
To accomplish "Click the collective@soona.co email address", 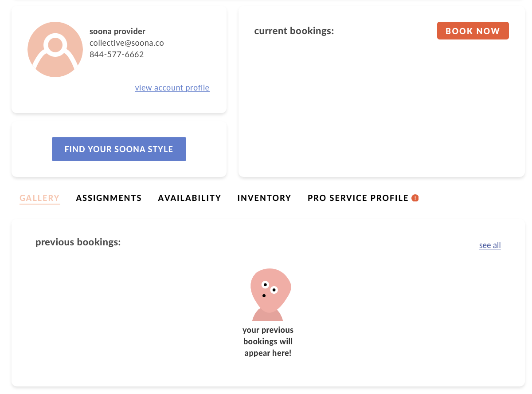I will (x=127, y=43).
